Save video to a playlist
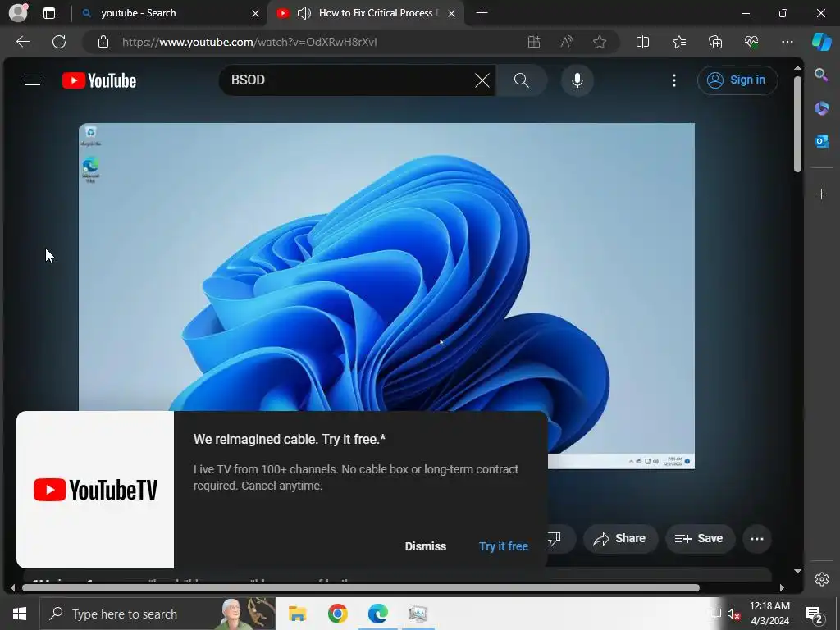The width and height of the screenshot is (840, 630). (699, 538)
